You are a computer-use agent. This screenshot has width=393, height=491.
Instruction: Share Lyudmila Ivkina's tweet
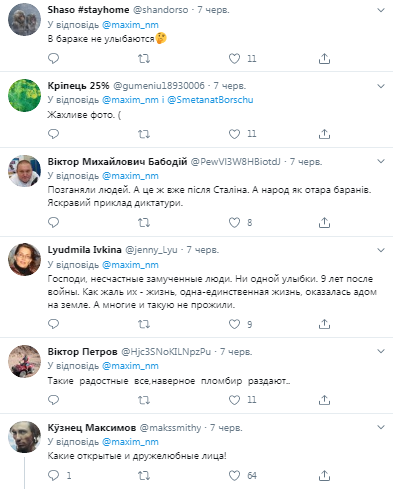(324, 324)
